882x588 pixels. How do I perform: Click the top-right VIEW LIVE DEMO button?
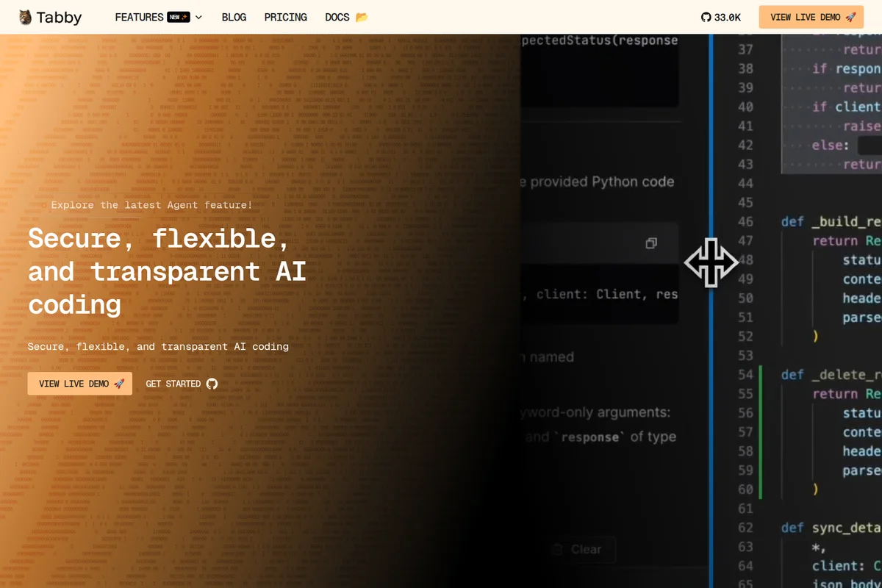pyautogui.click(x=811, y=16)
